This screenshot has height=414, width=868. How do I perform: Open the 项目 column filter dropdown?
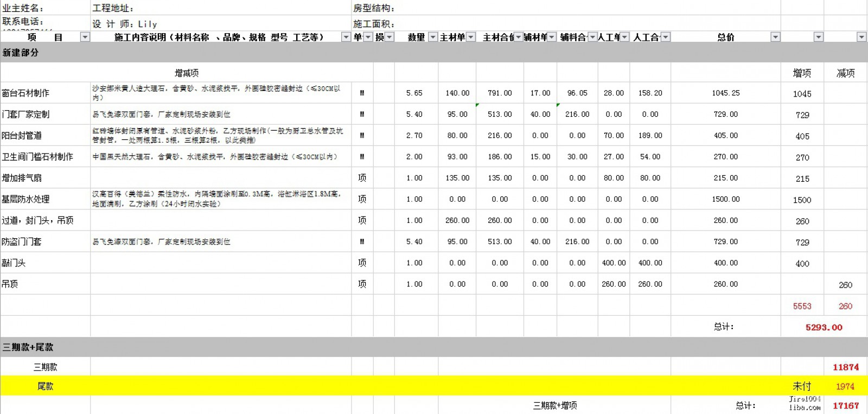(85, 37)
